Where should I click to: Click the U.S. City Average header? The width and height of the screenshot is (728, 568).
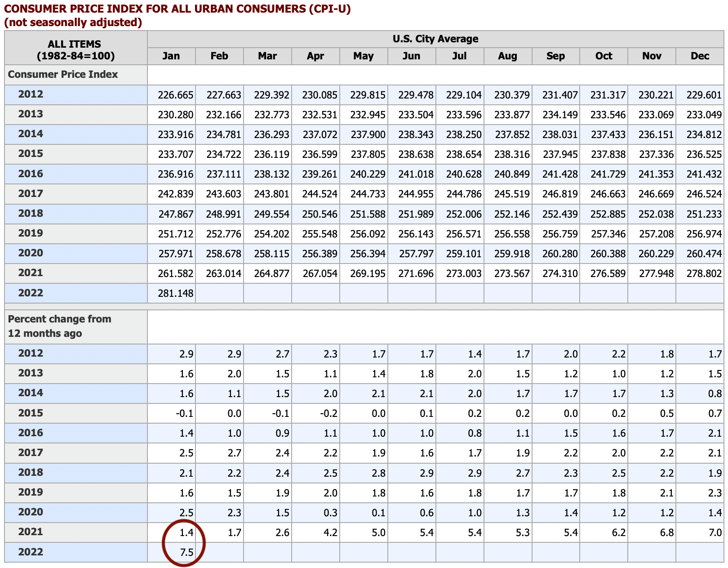click(x=435, y=39)
